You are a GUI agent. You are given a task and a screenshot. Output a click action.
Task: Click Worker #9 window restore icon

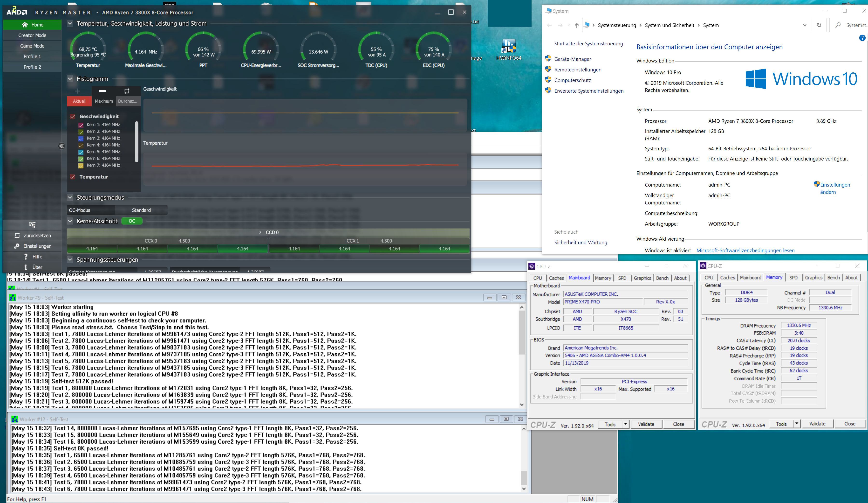click(x=504, y=297)
